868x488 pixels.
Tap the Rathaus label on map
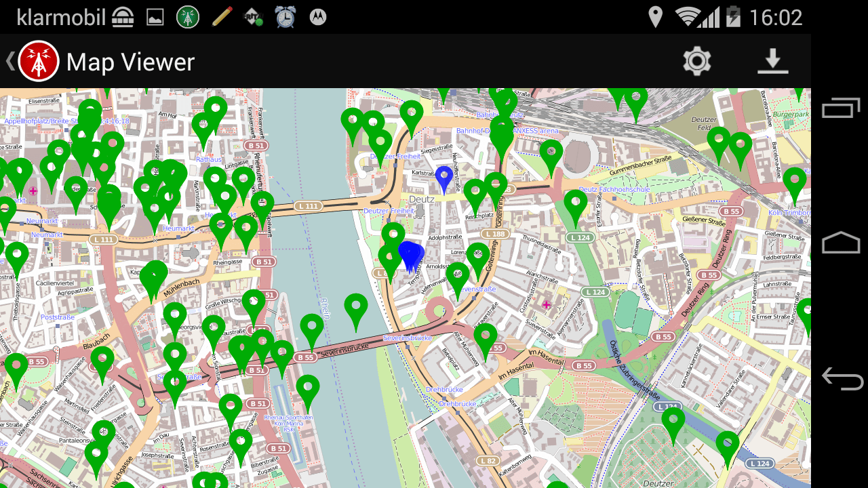(x=209, y=160)
